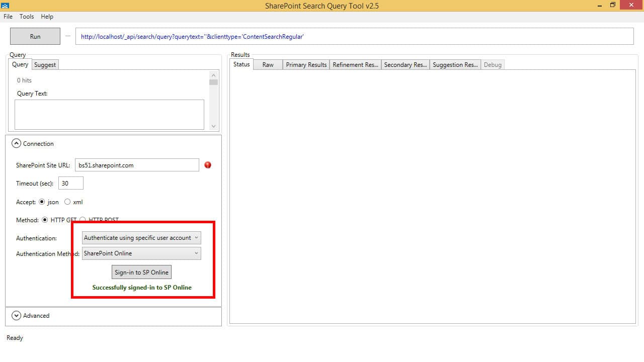This screenshot has width=644, height=362.
Task: Switch to the Suggest tab
Action: click(x=45, y=65)
